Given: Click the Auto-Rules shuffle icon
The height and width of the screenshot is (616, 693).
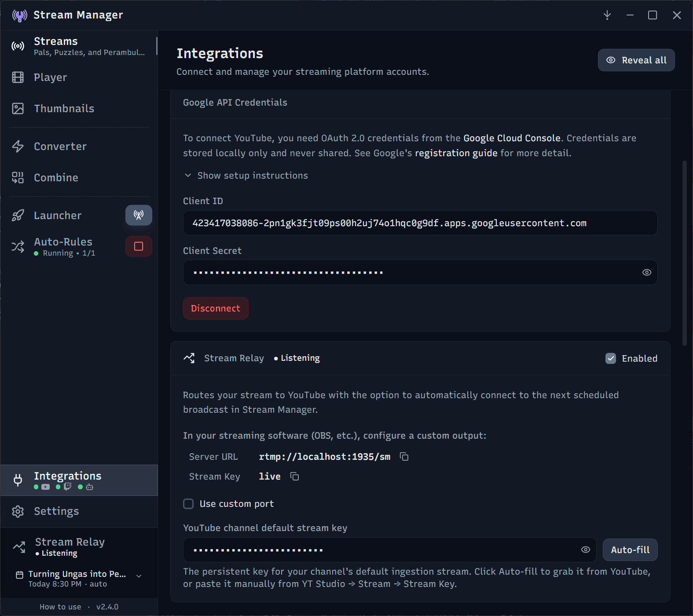Looking at the screenshot, I should [18, 246].
